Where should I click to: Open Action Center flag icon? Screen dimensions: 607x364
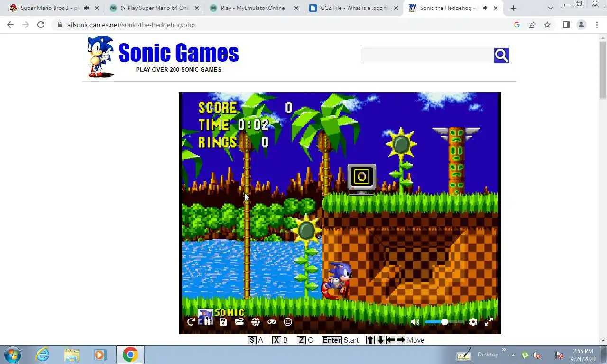click(559, 355)
